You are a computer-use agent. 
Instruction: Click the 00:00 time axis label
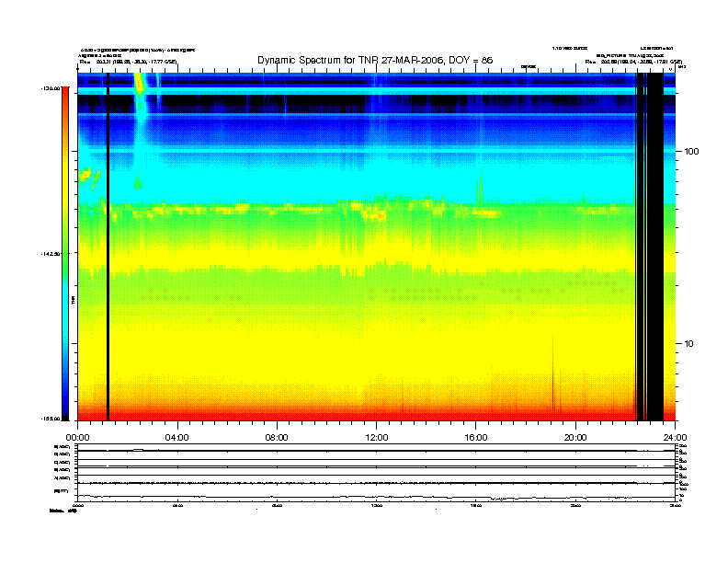(77, 438)
